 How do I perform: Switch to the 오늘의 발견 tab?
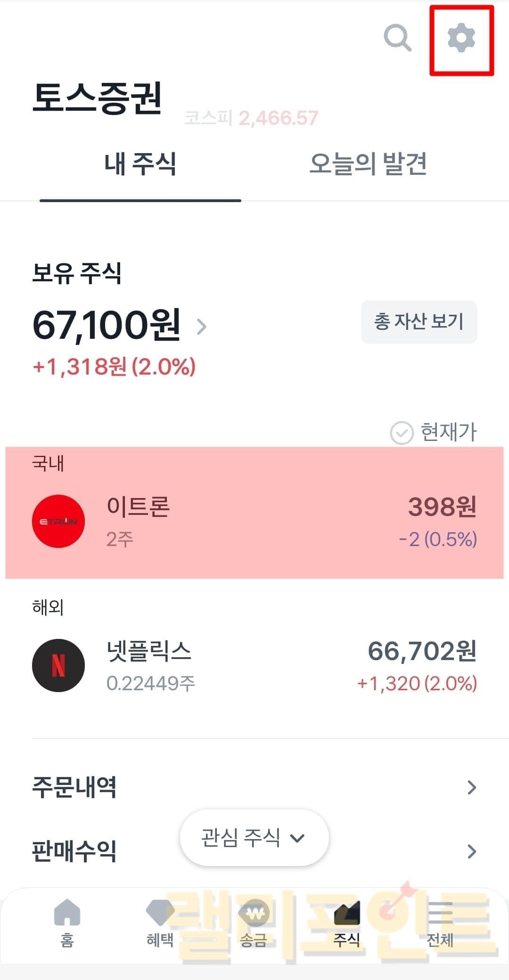pyautogui.click(x=368, y=164)
